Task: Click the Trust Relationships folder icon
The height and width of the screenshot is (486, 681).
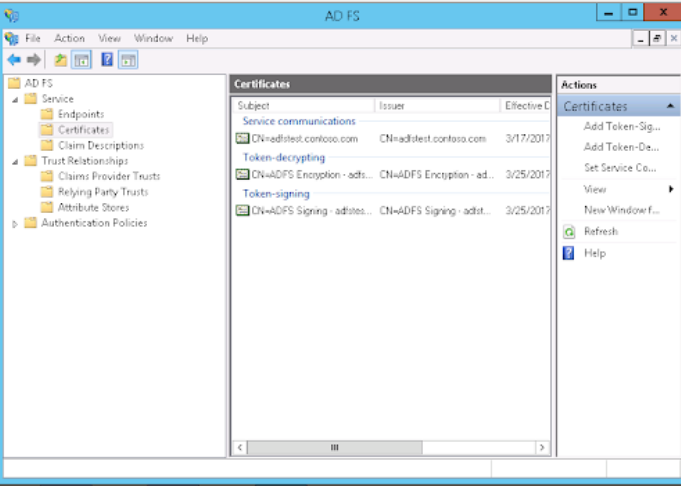Action: 30,161
